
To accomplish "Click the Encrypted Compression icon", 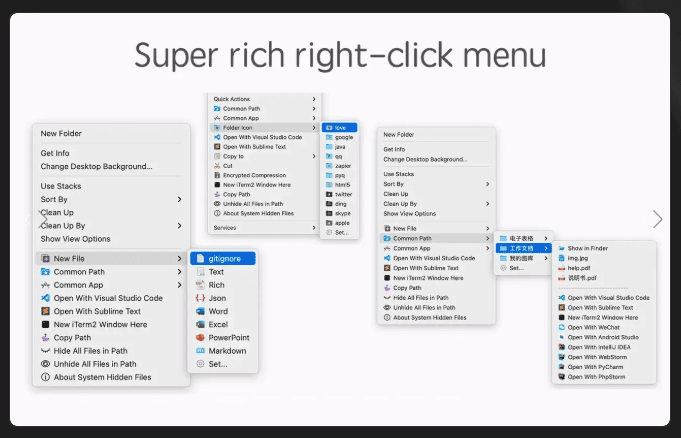I will click(217, 176).
